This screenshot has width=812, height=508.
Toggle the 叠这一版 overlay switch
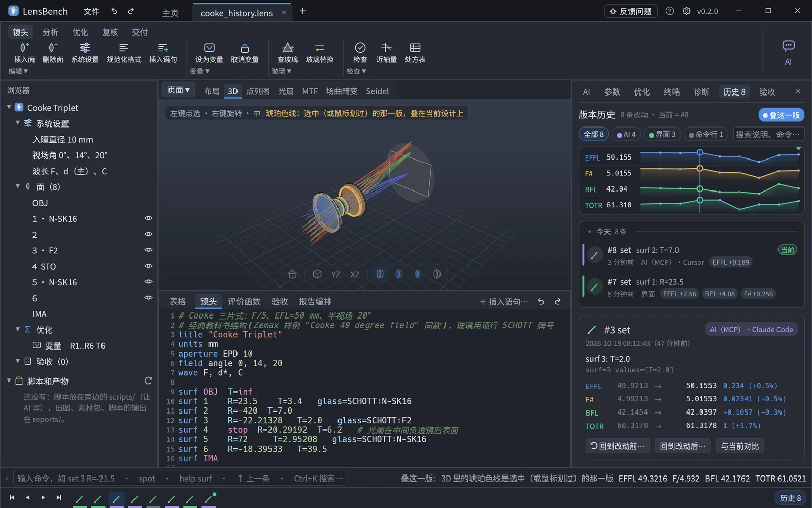[781, 115]
